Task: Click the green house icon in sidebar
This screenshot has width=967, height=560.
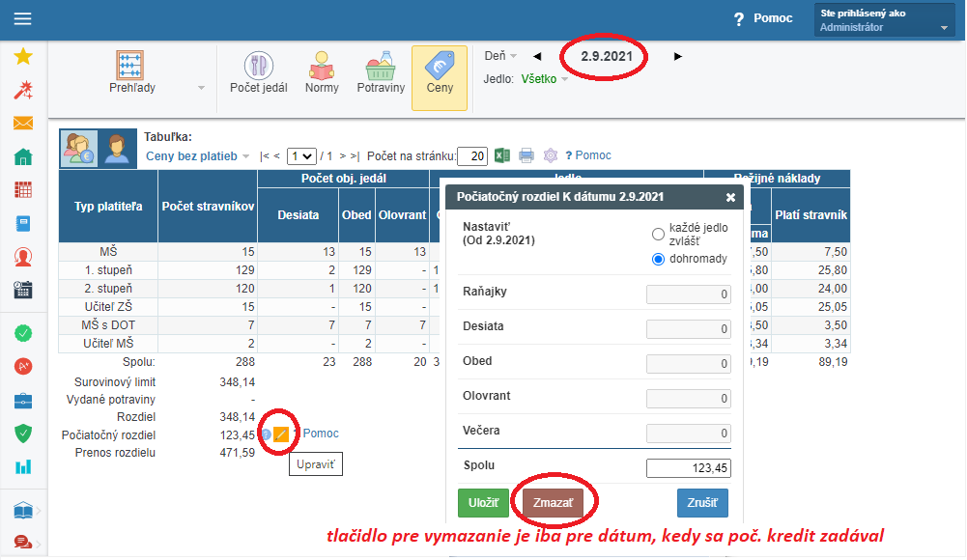Action: (x=23, y=157)
